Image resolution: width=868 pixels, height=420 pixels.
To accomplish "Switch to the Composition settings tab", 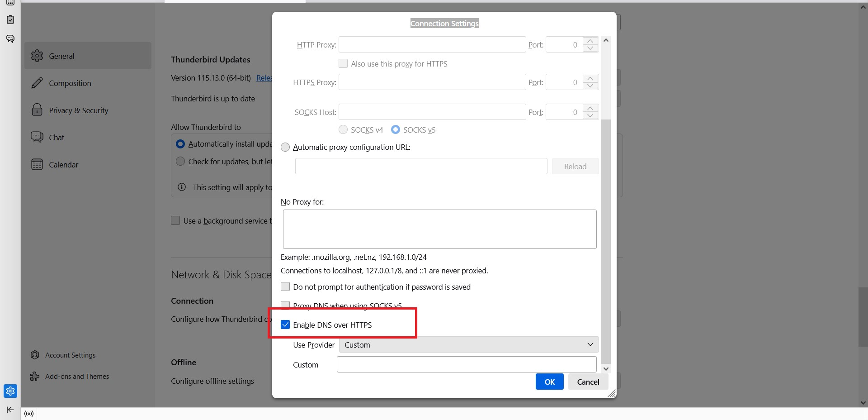I will 70,83.
